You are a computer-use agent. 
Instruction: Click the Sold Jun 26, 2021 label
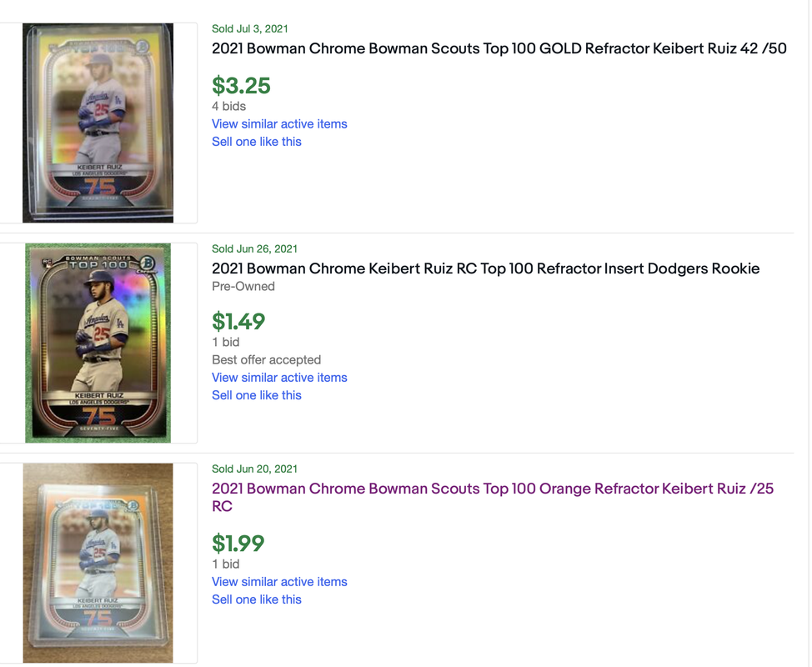pyautogui.click(x=254, y=248)
